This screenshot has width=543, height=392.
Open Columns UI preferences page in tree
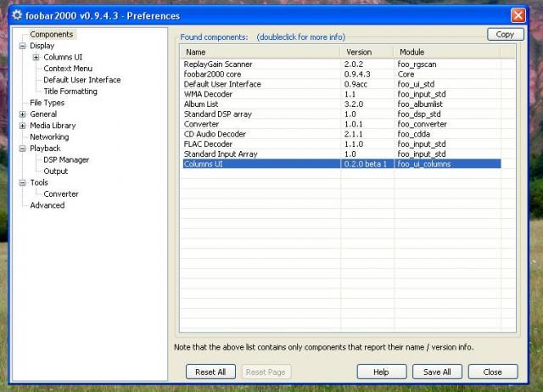click(63, 57)
